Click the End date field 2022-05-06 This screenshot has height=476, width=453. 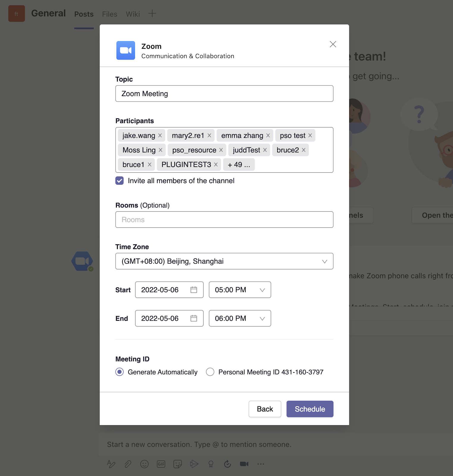point(169,318)
